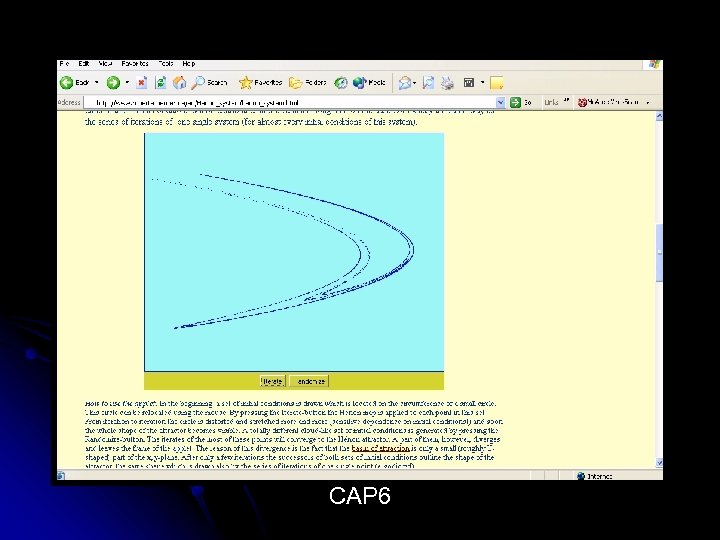Click the Randomize button below the applet
Viewport: 720px width, 540px height.
pyautogui.click(x=310, y=381)
